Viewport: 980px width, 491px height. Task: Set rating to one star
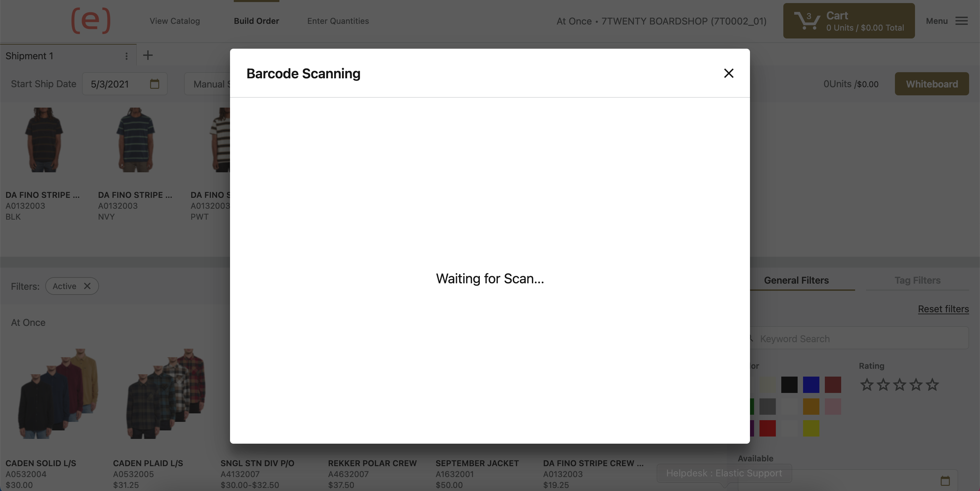pos(867,384)
